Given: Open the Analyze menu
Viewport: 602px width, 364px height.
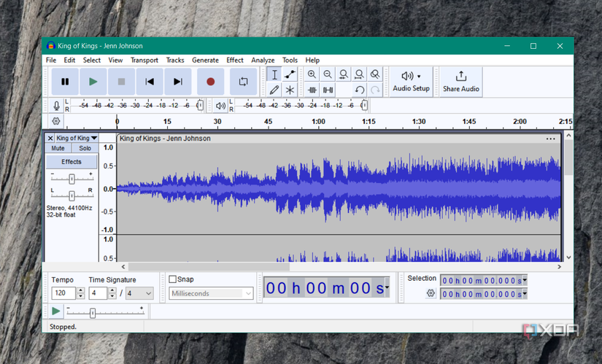Looking at the screenshot, I should coord(263,61).
